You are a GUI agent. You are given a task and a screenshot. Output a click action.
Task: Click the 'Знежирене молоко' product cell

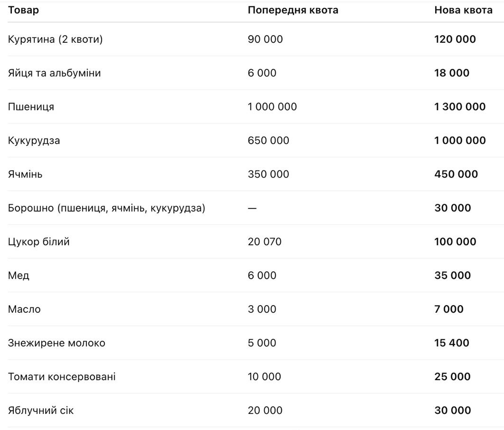(57, 343)
